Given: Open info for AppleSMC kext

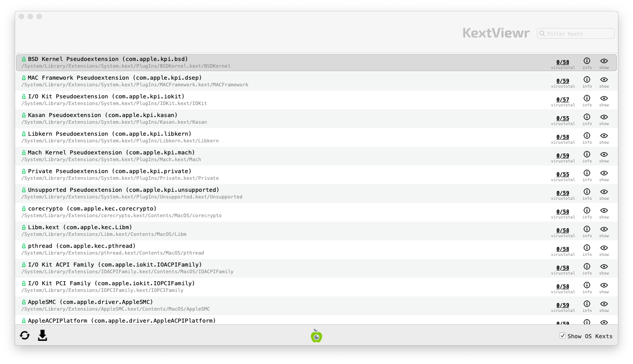Looking at the screenshot, I should 587,304.
